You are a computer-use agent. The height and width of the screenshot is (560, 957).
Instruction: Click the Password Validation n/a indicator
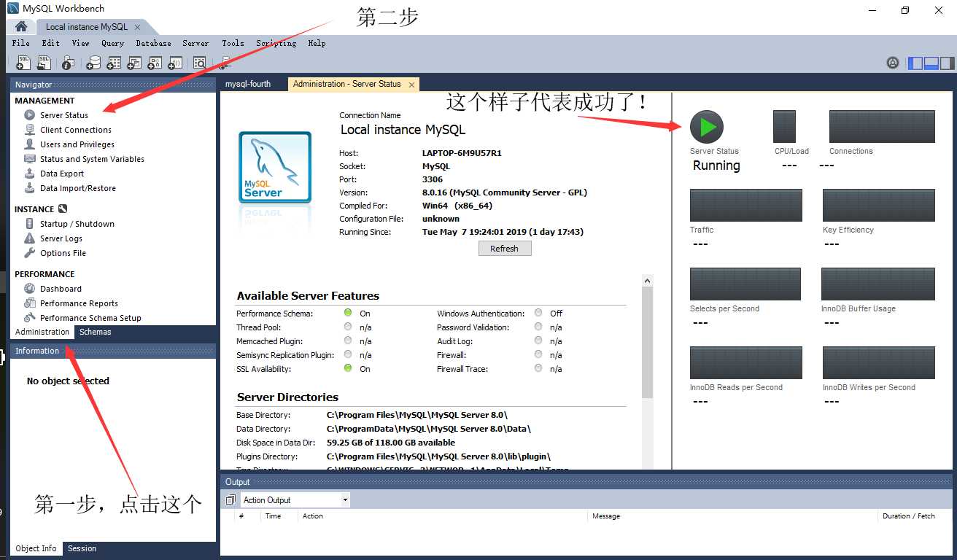(x=538, y=327)
